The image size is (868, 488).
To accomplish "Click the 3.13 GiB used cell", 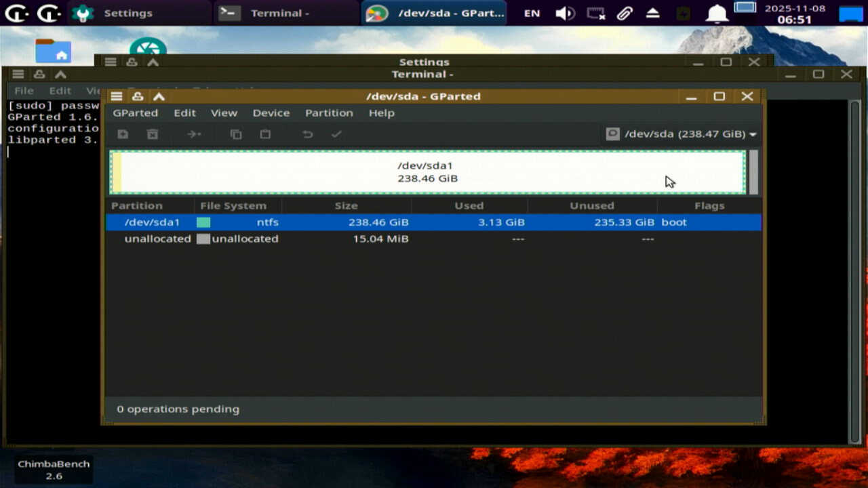I will [501, 222].
